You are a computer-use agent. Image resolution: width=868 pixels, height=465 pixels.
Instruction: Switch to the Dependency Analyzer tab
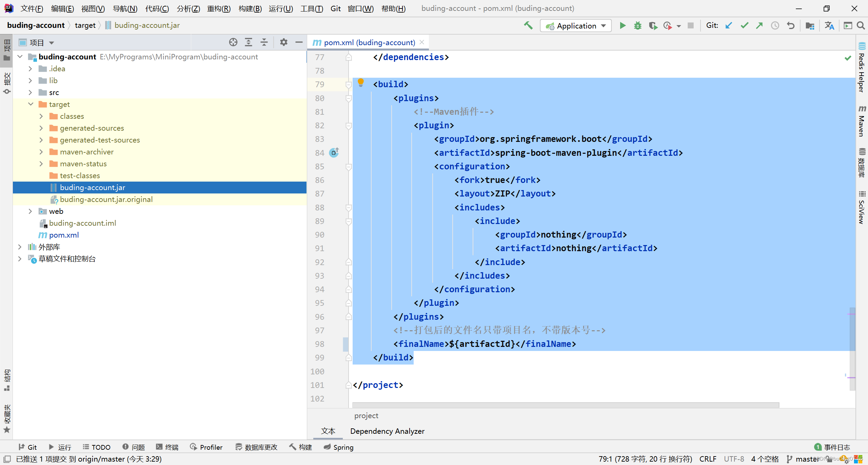[387, 431]
